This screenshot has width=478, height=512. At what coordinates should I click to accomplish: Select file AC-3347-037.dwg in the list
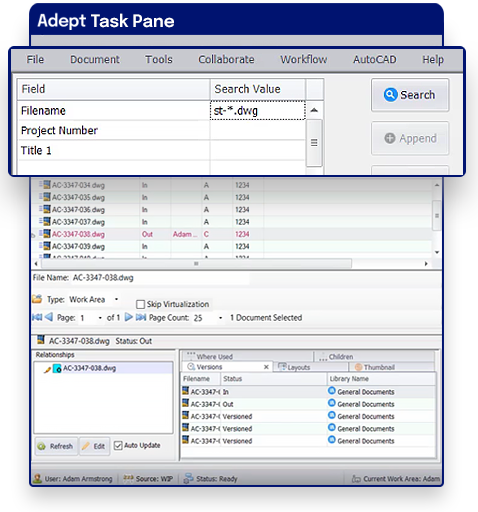(x=78, y=222)
